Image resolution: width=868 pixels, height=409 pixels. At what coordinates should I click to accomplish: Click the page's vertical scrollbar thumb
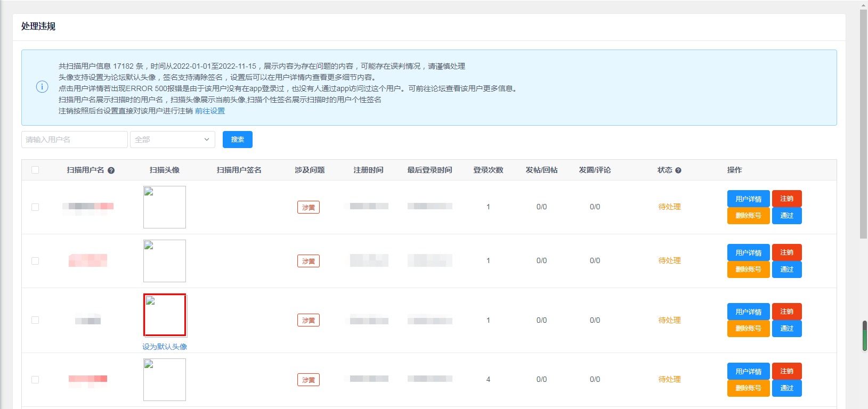[x=864, y=124]
